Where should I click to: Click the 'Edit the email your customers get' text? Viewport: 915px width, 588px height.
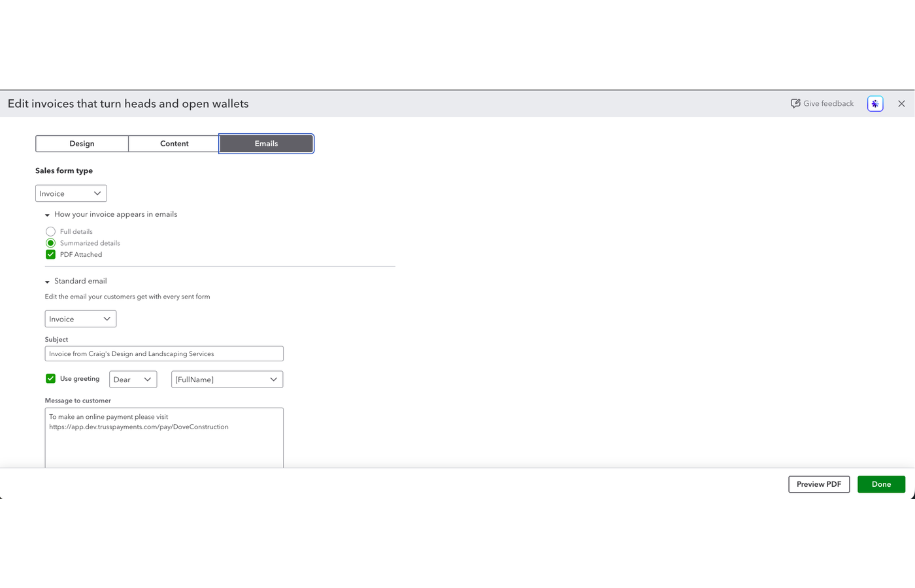pos(127,297)
